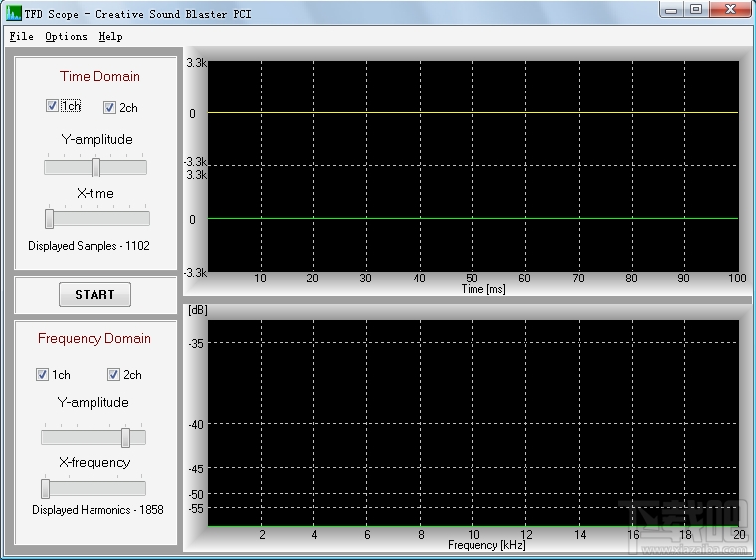Toggle Frequency Domain 1ch checkbox

pyautogui.click(x=42, y=374)
